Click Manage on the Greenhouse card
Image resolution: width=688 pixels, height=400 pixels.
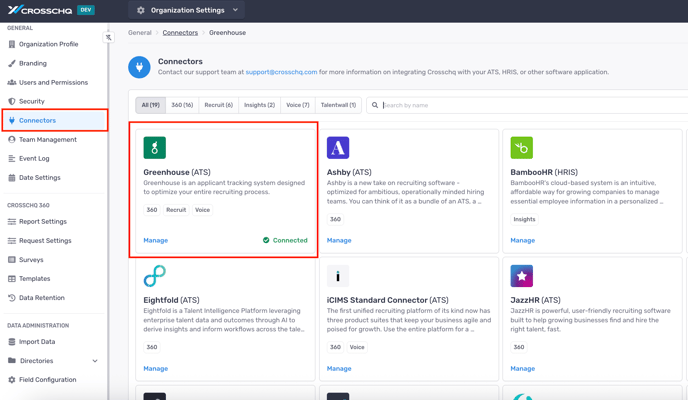coord(156,240)
